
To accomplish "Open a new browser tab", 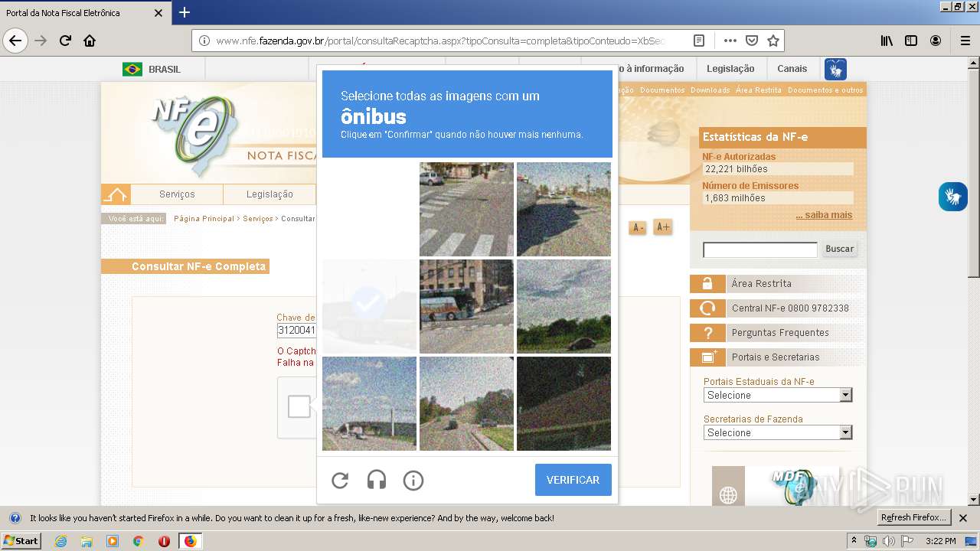I will tap(185, 12).
